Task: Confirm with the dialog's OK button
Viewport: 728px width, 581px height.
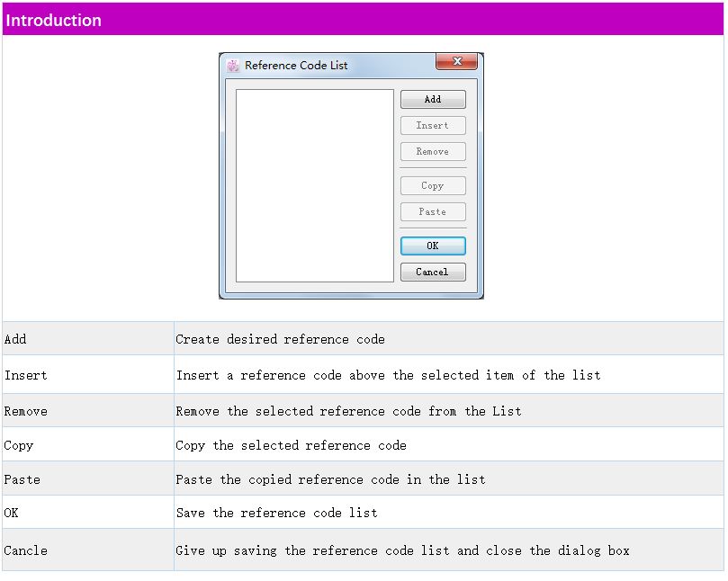Action: click(x=433, y=246)
